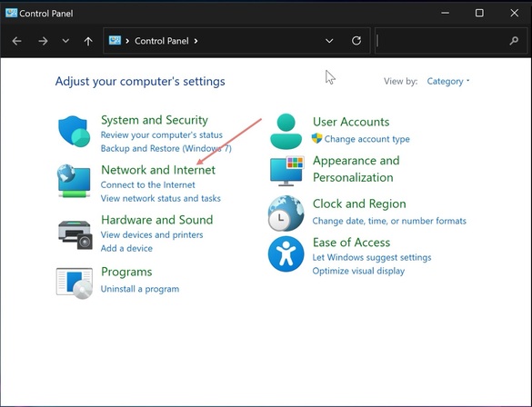This screenshot has width=532, height=407.
Task: Click the Programs disc icon
Action: click(75, 283)
